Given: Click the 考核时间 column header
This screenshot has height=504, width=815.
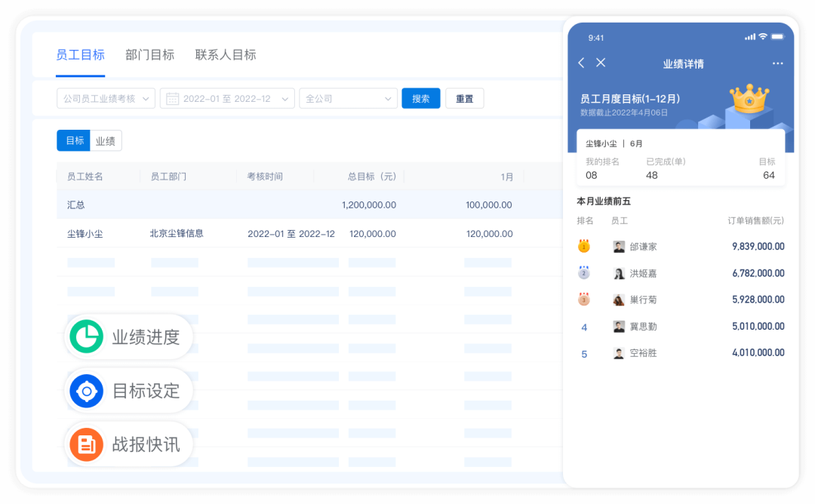Looking at the screenshot, I should tap(265, 177).
